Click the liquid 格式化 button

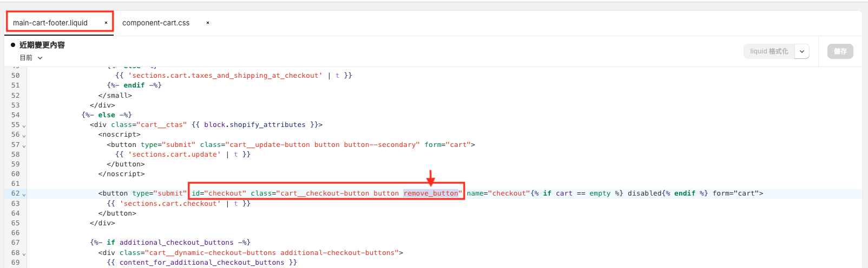click(x=768, y=51)
